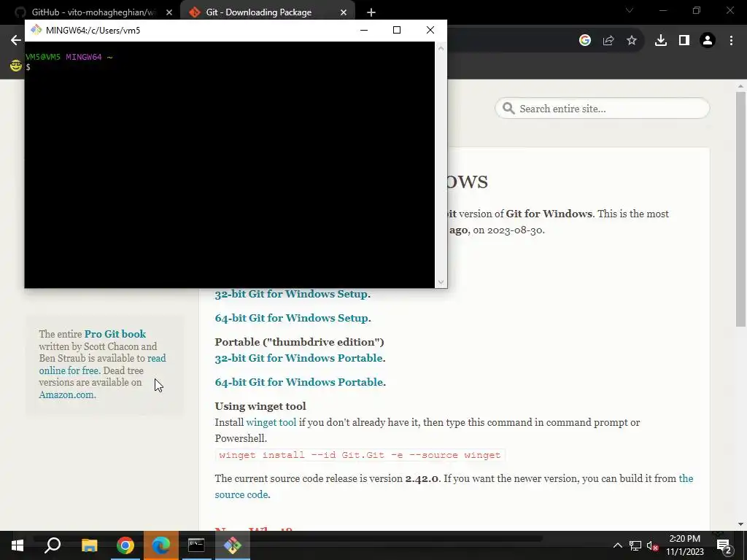Open Windows taskbar search
Viewport: 747px width, 560px height.
click(53, 545)
